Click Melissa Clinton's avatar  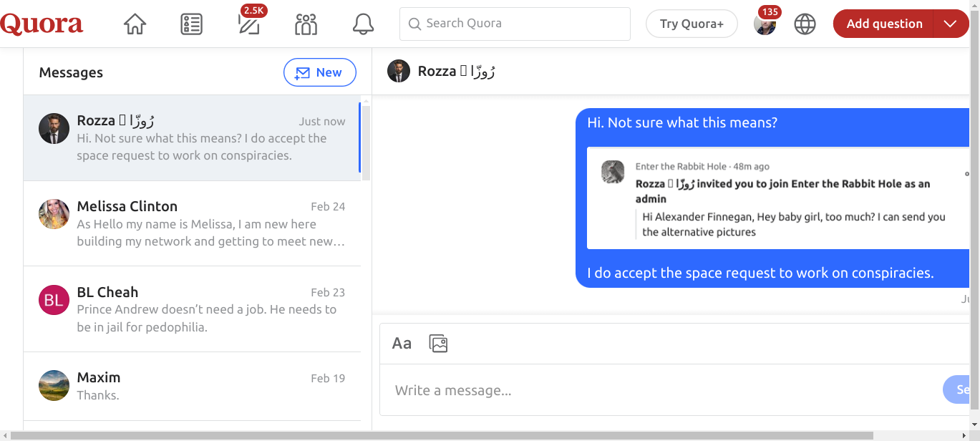54,213
